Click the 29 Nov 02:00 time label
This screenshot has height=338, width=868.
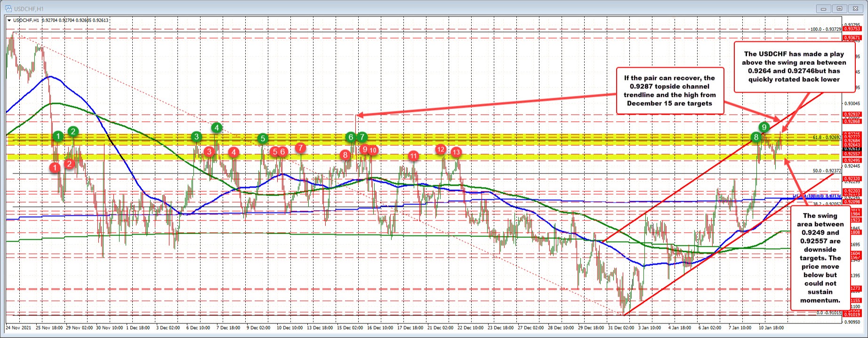pyautogui.click(x=80, y=328)
